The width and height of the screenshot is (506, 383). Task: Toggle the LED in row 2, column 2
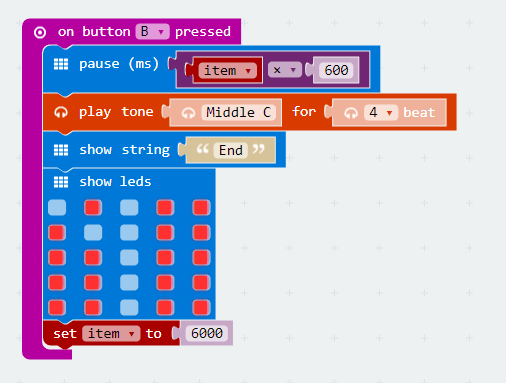click(93, 232)
